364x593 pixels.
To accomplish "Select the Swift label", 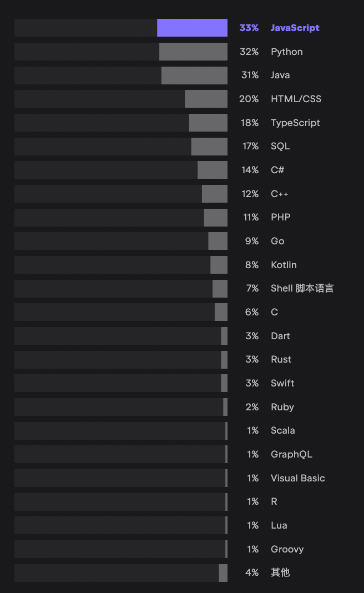I will (282, 383).
